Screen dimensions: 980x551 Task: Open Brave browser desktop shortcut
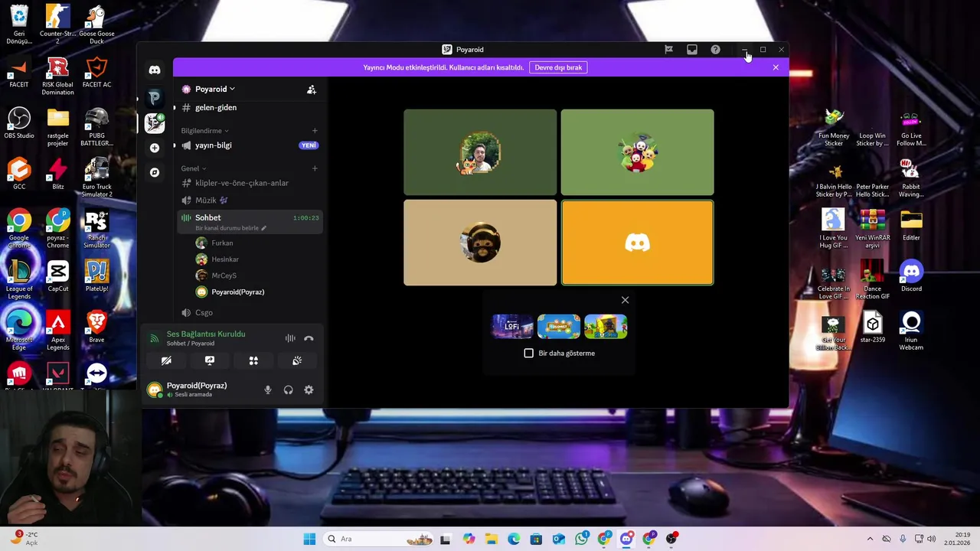(96, 328)
